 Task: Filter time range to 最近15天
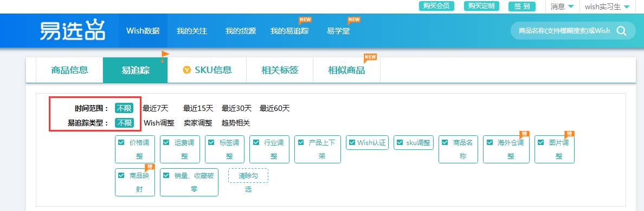tap(198, 108)
